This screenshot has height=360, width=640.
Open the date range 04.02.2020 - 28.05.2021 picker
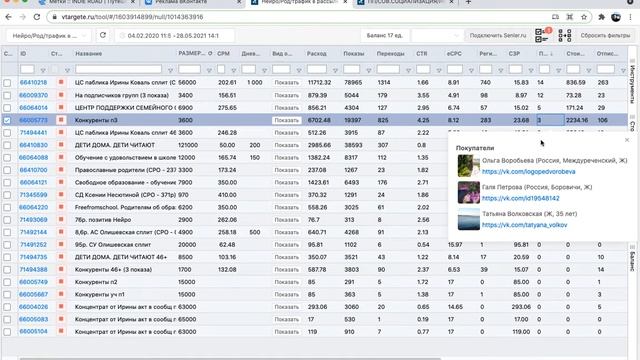(175, 36)
